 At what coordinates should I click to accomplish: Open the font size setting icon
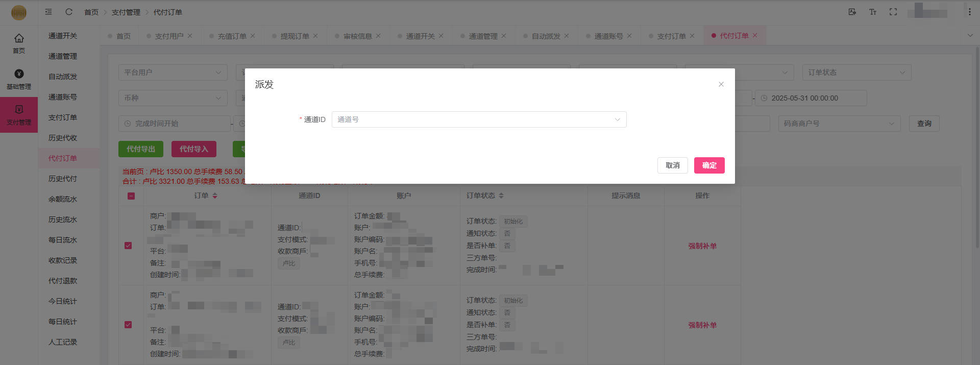[x=872, y=12]
